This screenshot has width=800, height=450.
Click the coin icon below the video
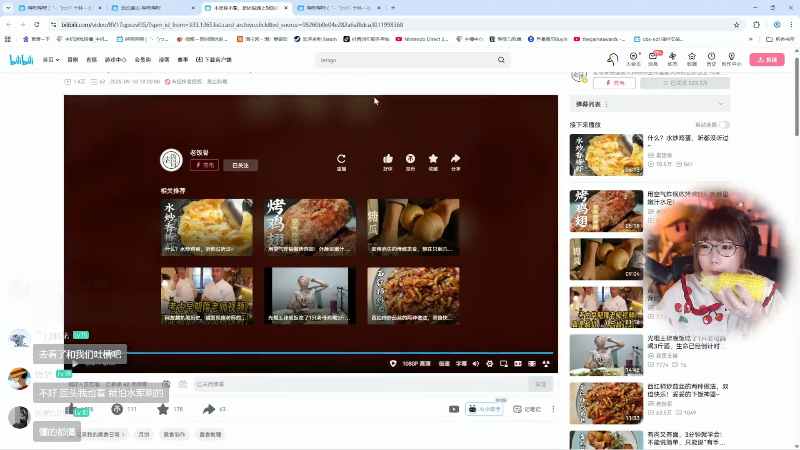coord(117,409)
